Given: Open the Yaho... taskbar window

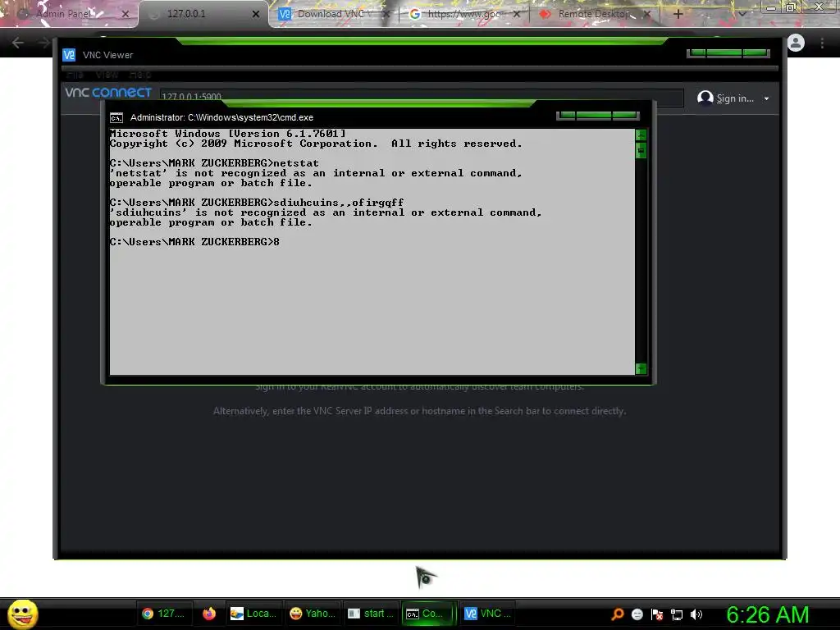Looking at the screenshot, I should pyautogui.click(x=313, y=614).
